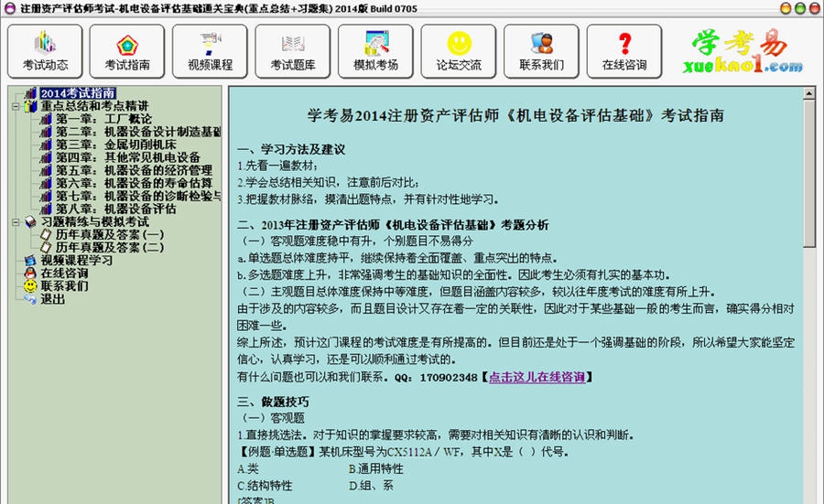The height and width of the screenshot is (504, 824).
Task: Open the 论坛交流 smiley button
Action: (x=459, y=51)
